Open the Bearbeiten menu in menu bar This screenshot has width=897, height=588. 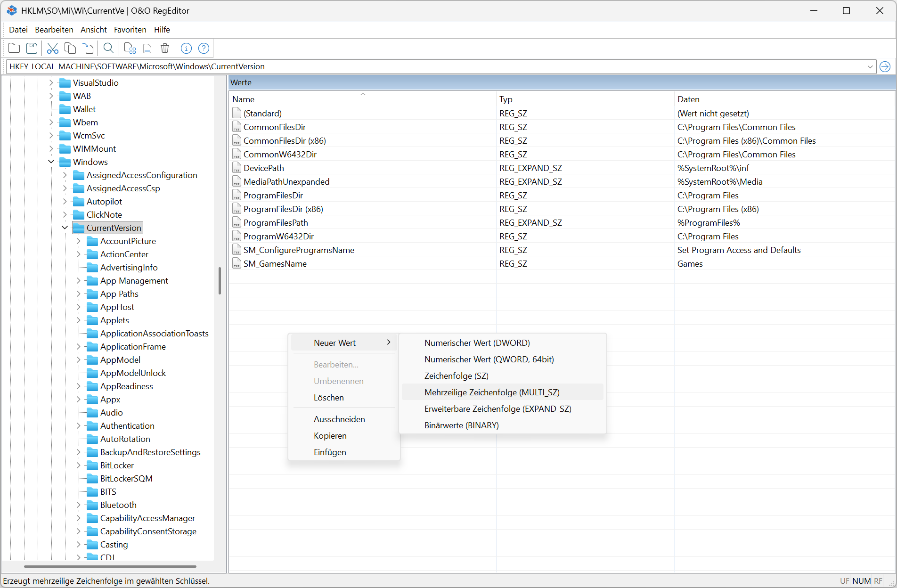(x=54, y=30)
